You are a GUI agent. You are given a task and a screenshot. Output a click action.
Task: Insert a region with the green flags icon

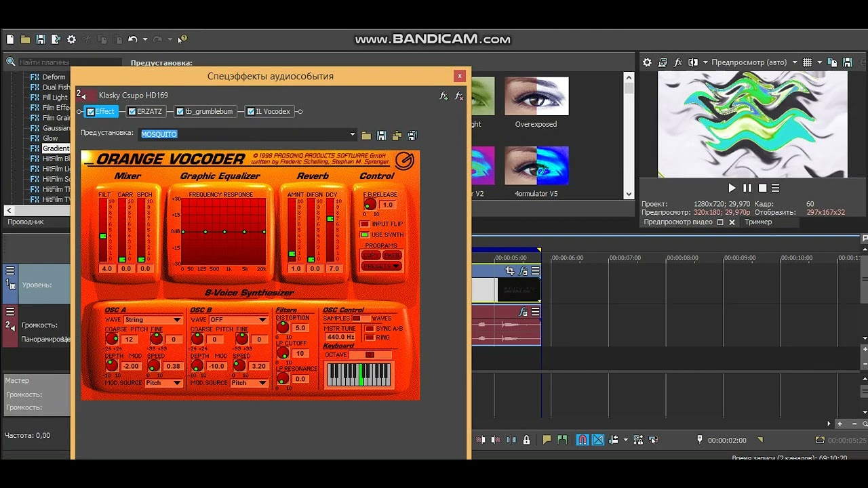(564, 440)
